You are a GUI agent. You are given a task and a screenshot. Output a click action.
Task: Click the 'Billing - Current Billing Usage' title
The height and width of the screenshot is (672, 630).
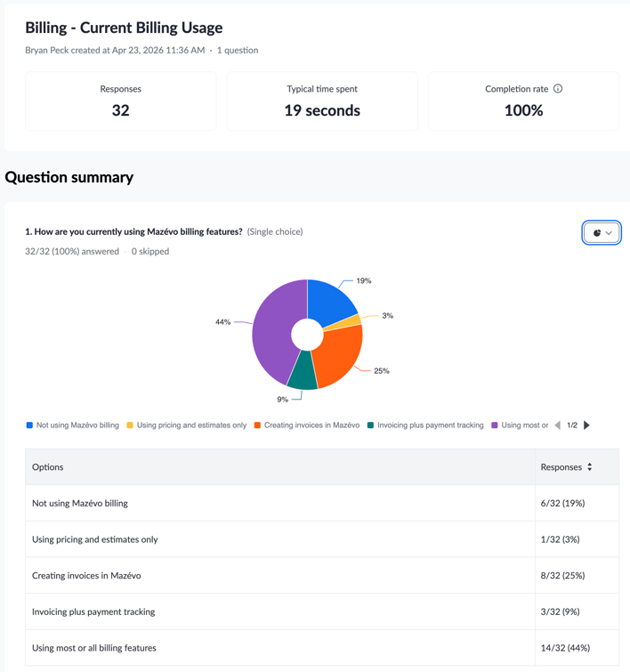(124, 28)
